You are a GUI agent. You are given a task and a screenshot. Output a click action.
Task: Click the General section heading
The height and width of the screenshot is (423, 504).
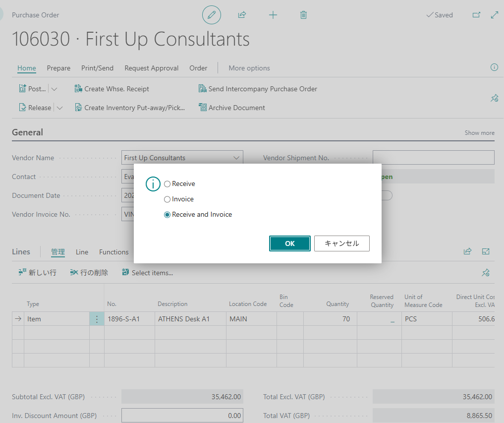(x=27, y=132)
